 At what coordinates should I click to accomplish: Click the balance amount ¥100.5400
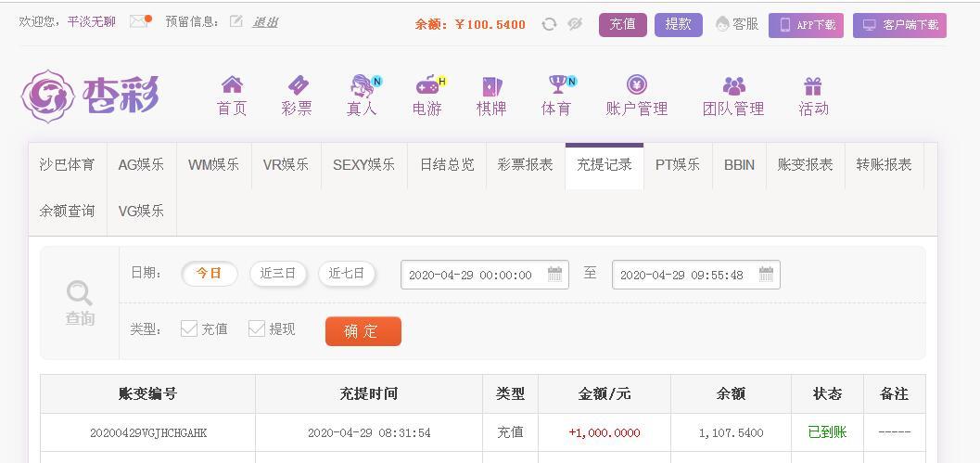point(490,25)
